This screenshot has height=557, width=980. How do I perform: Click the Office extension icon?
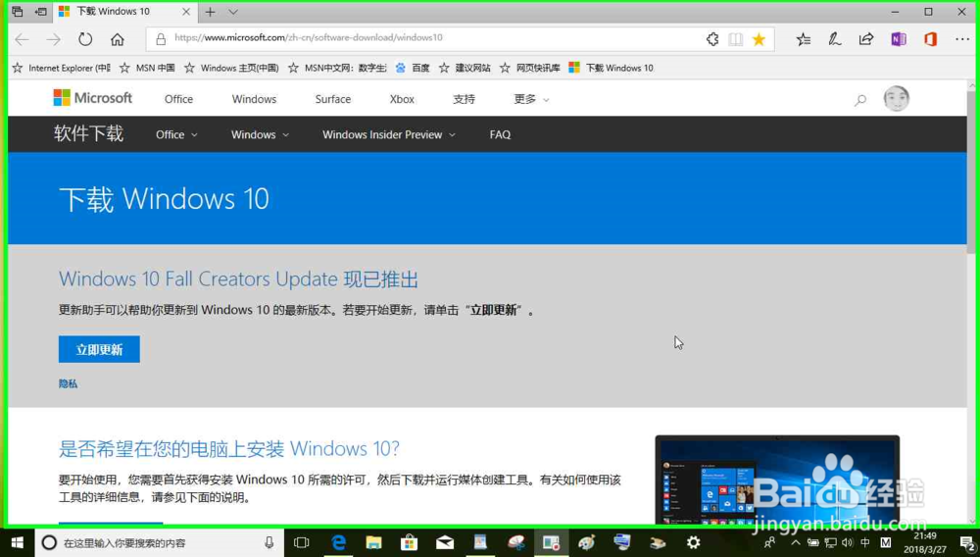point(931,39)
